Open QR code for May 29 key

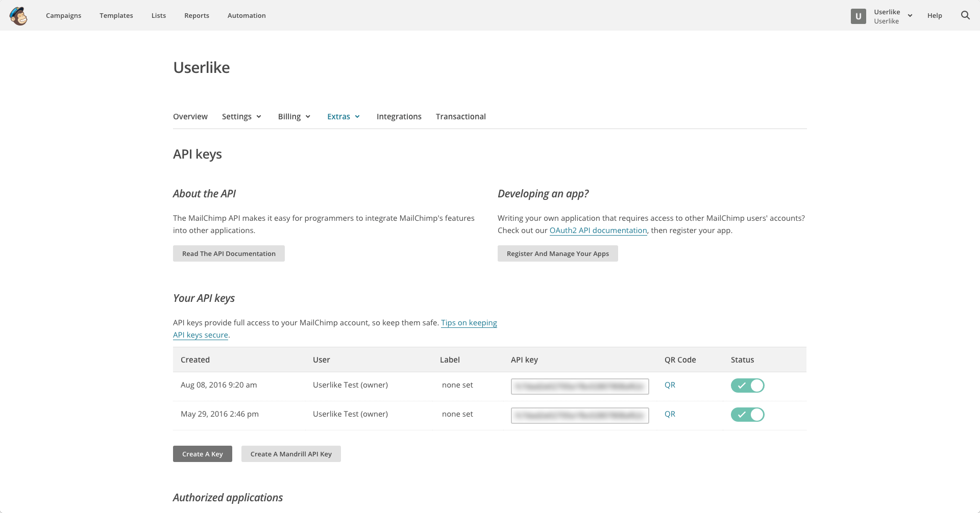(x=670, y=414)
